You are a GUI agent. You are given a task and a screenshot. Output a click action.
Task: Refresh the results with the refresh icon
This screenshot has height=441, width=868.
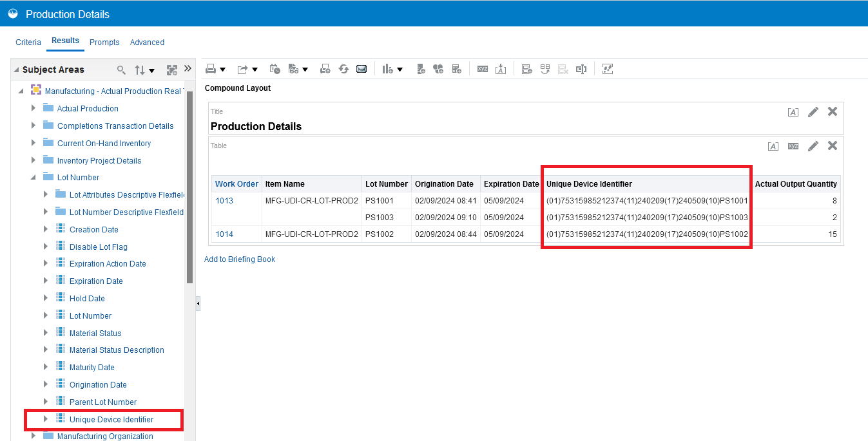tap(343, 68)
